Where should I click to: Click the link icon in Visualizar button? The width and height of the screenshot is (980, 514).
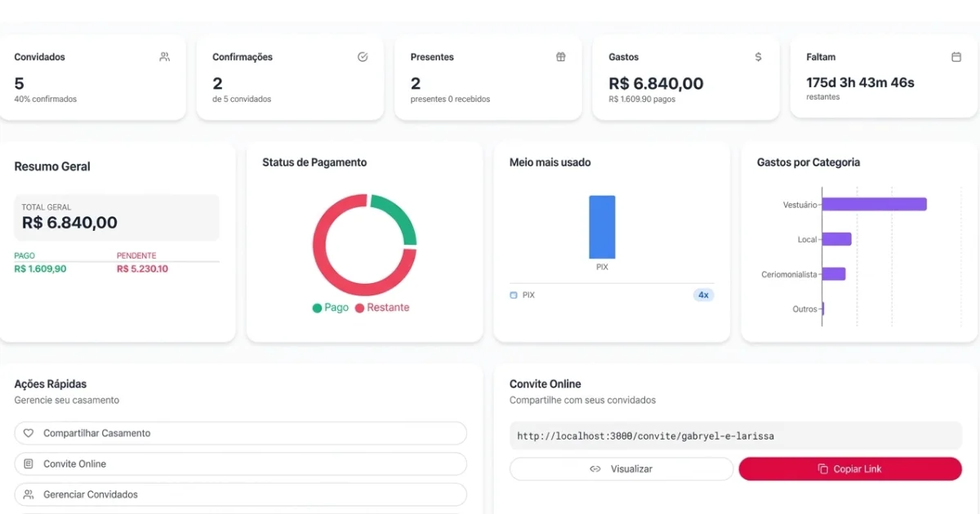point(595,469)
